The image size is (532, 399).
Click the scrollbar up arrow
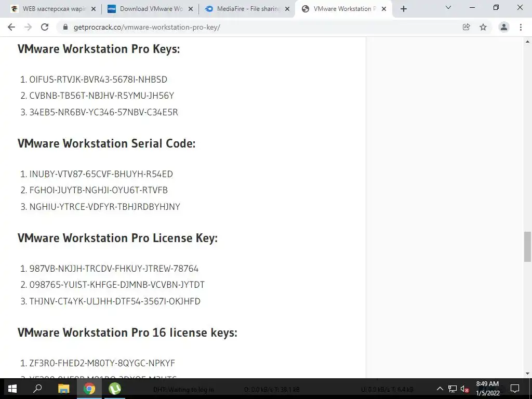527,42
